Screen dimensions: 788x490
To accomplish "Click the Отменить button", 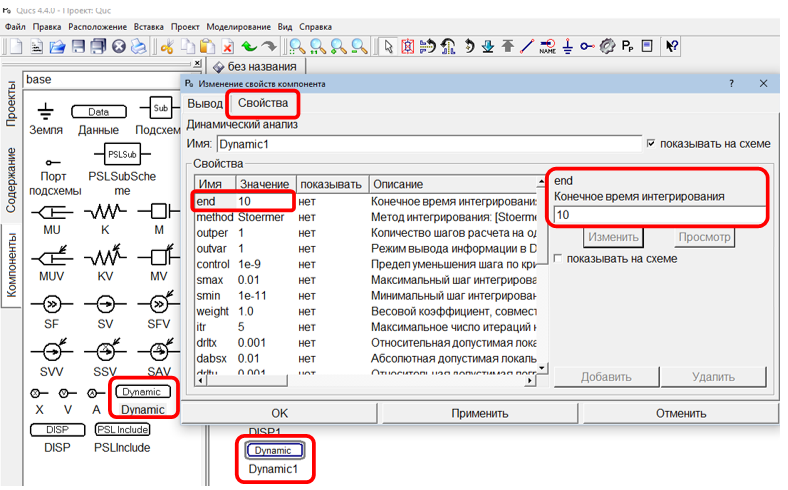I will click(x=680, y=412).
